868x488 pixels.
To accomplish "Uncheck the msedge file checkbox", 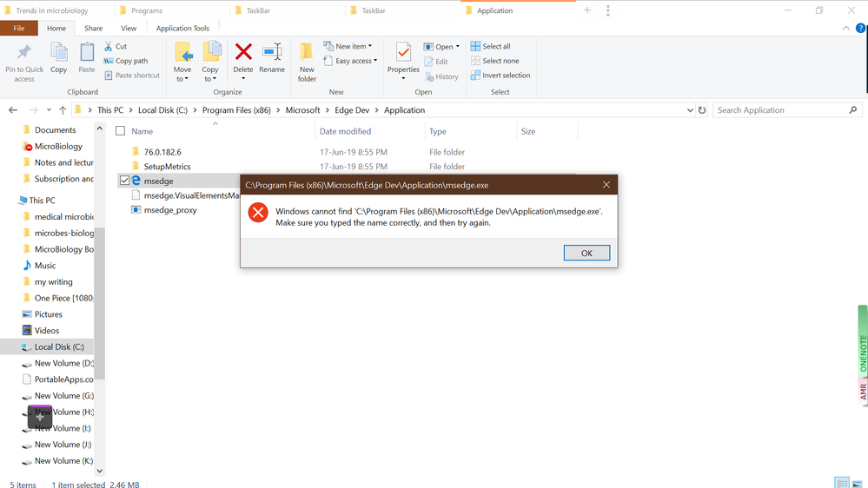I will coord(124,181).
